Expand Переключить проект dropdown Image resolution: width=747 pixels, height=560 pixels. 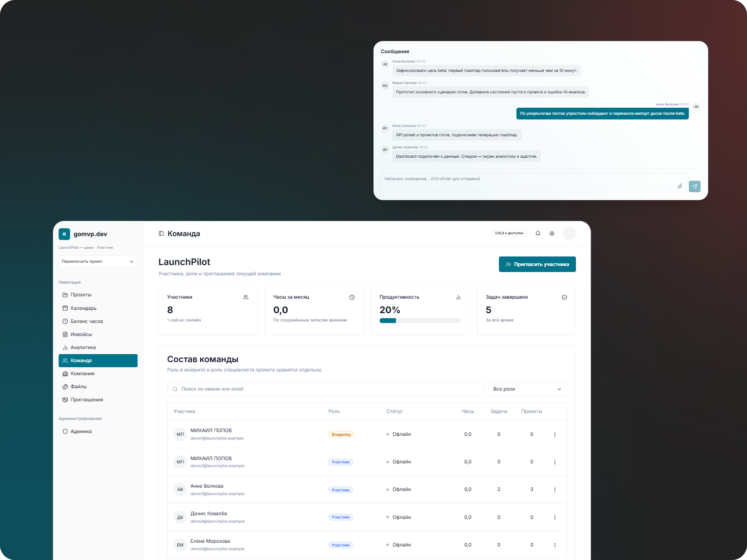(98, 261)
